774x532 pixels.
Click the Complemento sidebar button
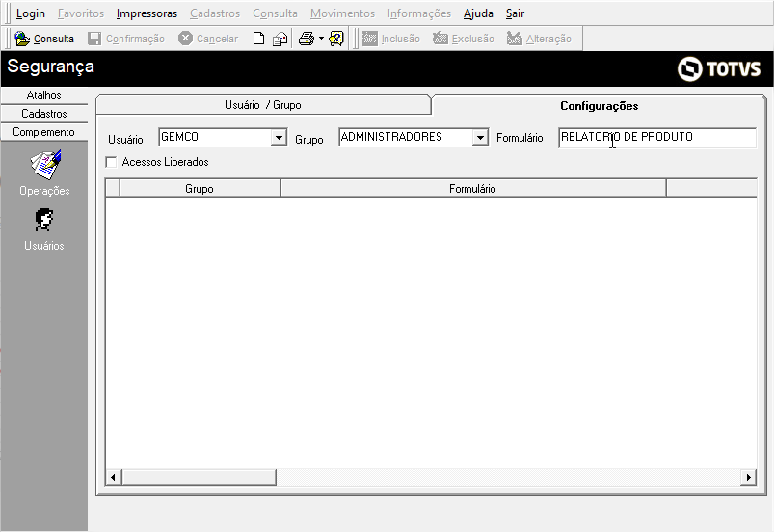pos(44,132)
